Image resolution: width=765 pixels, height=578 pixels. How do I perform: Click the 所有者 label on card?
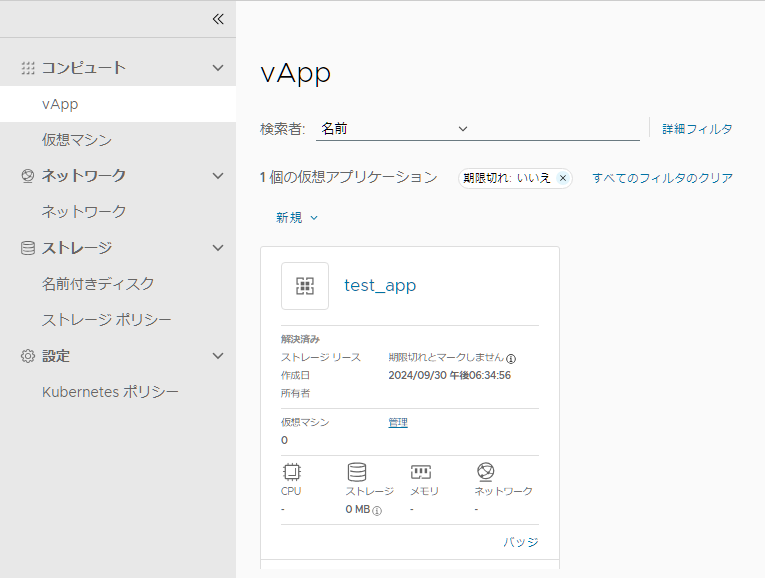point(295,394)
